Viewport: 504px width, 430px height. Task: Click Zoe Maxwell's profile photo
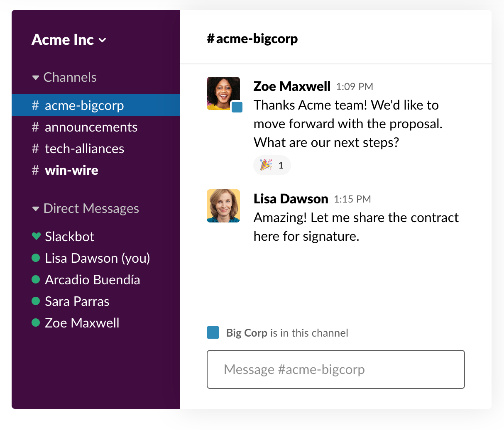[x=223, y=93]
